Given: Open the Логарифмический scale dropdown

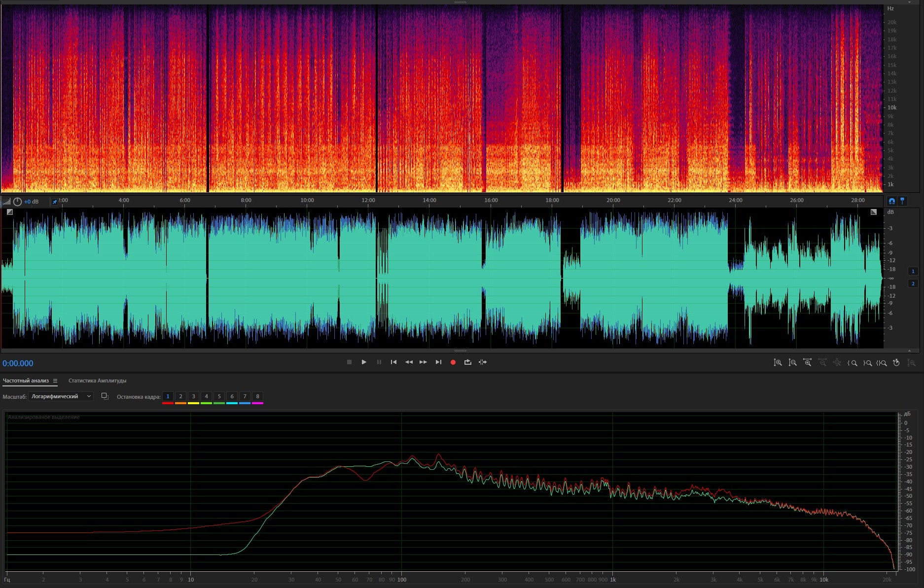Looking at the screenshot, I should (61, 396).
